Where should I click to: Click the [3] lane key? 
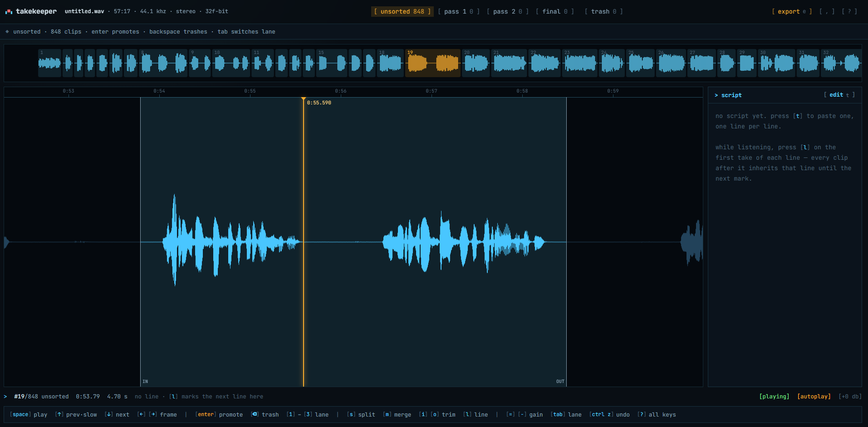tap(308, 415)
